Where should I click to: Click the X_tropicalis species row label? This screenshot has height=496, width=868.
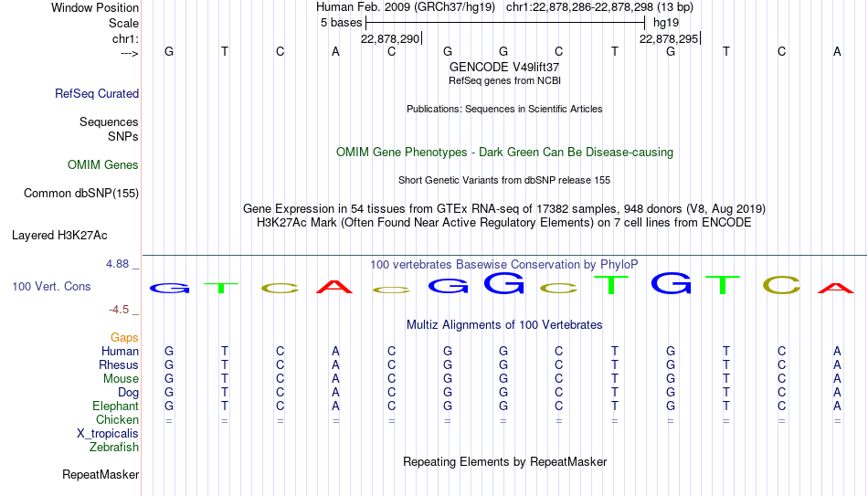pyautogui.click(x=108, y=434)
